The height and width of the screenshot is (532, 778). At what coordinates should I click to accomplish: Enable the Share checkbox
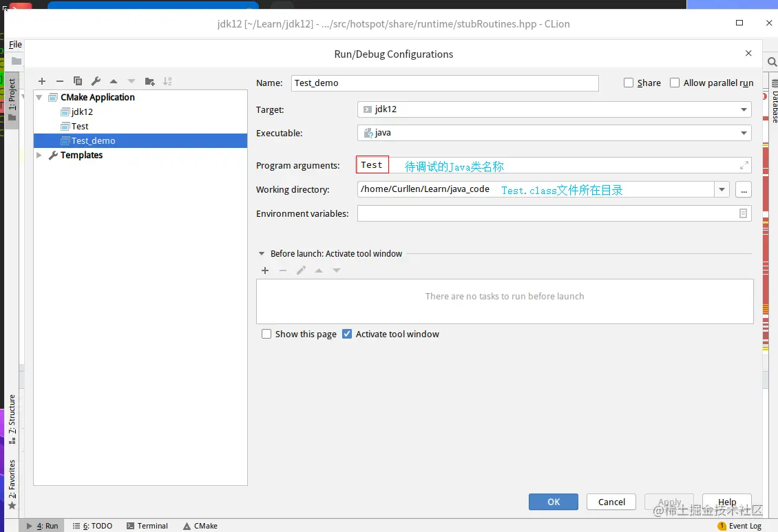(x=629, y=83)
